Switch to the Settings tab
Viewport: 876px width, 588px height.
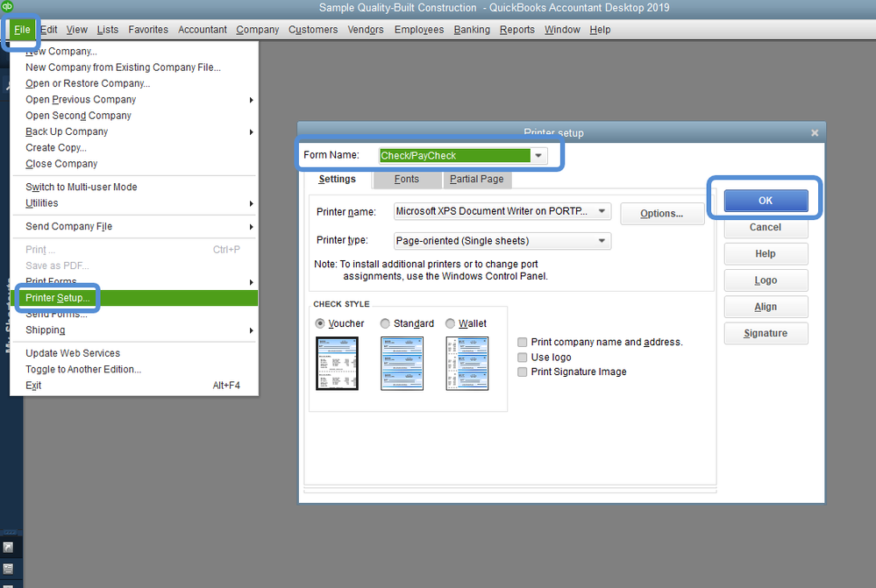tap(337, 180)
